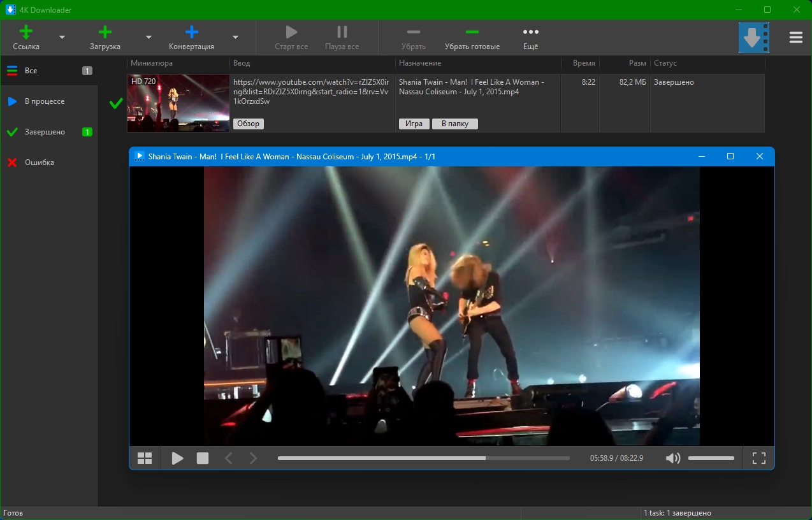Click the В папку button

point(454,124)
